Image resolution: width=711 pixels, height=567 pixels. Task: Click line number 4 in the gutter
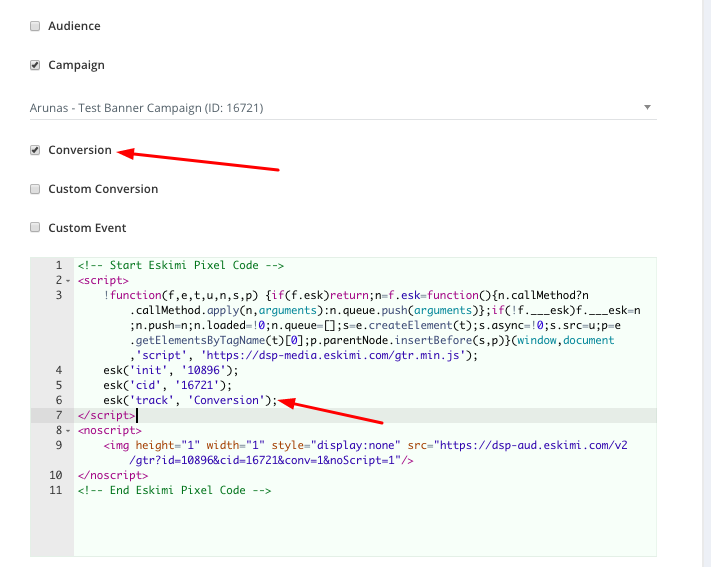pos(58,370)
